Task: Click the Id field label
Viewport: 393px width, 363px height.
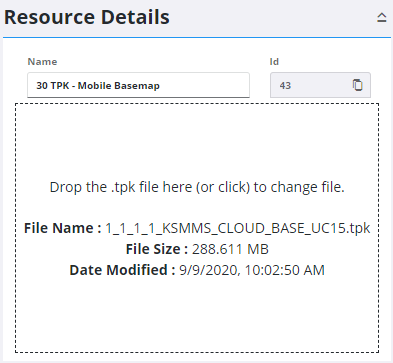Action: click(x=274, y=62)
